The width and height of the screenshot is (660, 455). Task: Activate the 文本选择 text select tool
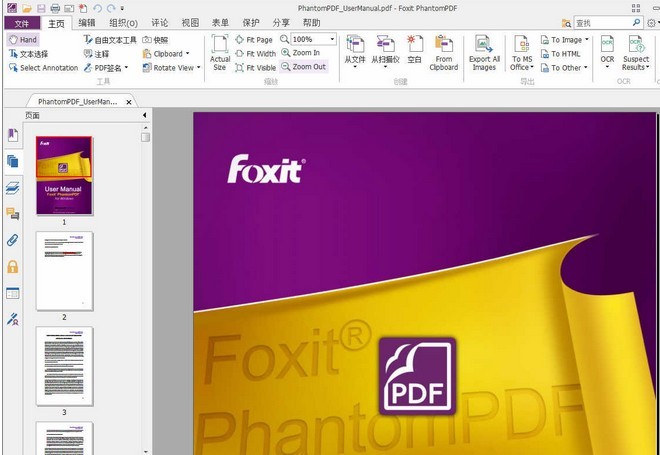29,54
